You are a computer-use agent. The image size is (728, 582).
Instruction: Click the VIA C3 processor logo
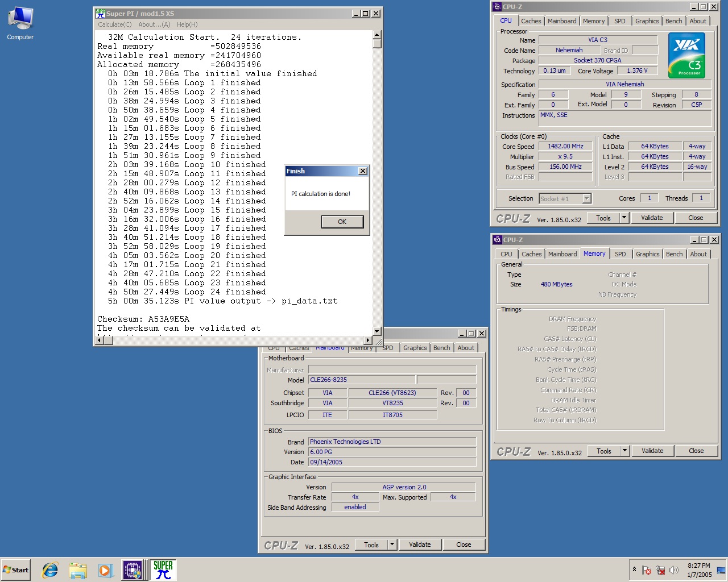[x=686, y=55]
